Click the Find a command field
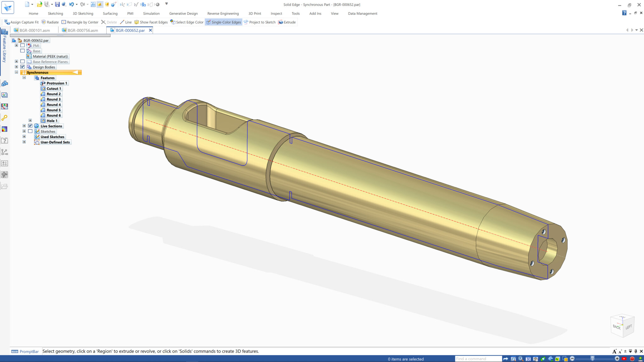Image resolution: width=644 pixels, height=362 pixels. [478, 359]
